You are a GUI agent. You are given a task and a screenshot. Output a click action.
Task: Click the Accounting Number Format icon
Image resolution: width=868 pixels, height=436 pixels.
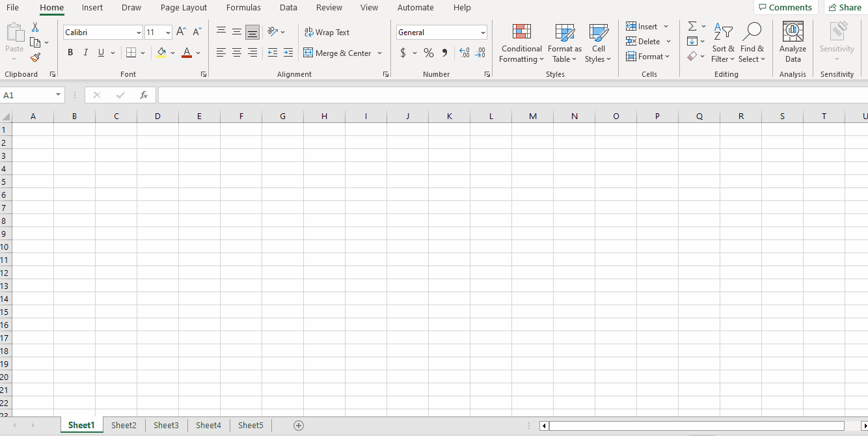pos(403,53)
